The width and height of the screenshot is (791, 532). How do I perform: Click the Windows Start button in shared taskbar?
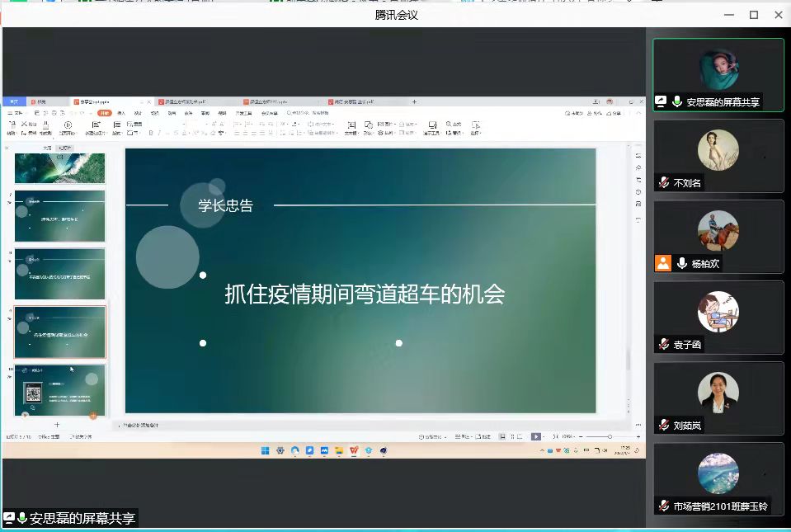[x=265, y=450]
